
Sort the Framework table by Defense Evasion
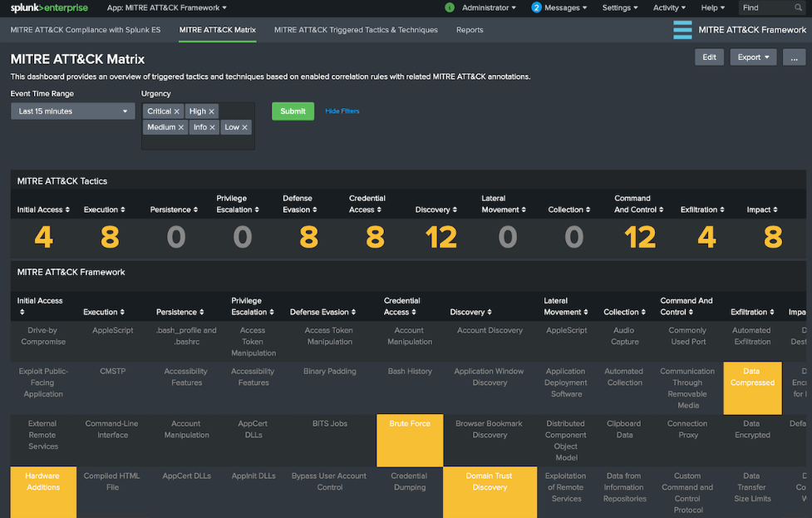coord(322,312)
